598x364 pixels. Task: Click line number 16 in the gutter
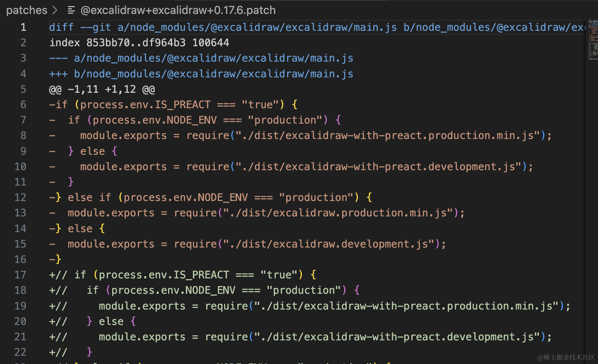click(x=20, y=259)
